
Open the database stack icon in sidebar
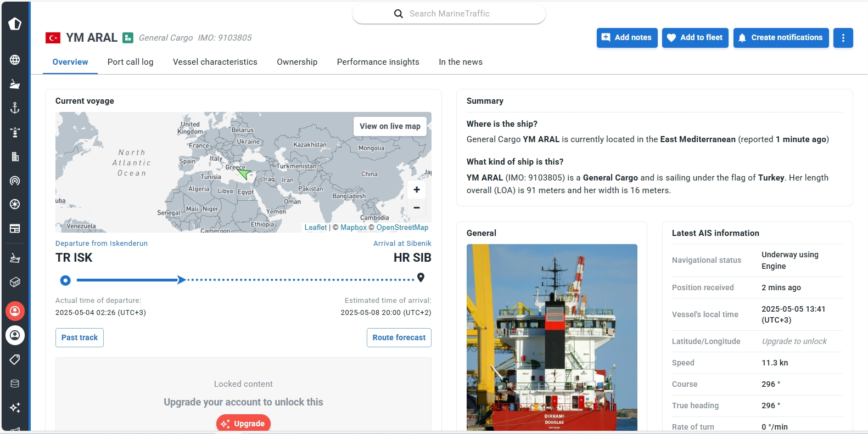(x=15, y=384)
